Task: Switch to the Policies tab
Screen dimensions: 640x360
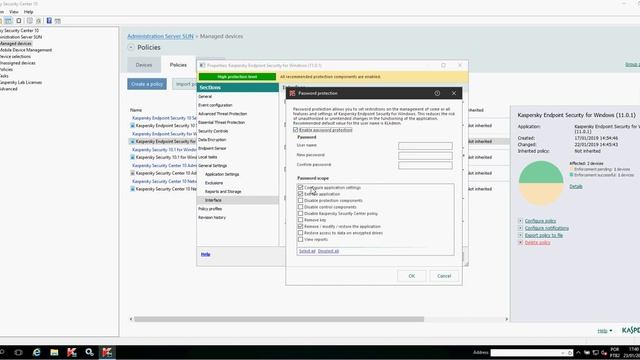Action: click(x=178, y=65)
